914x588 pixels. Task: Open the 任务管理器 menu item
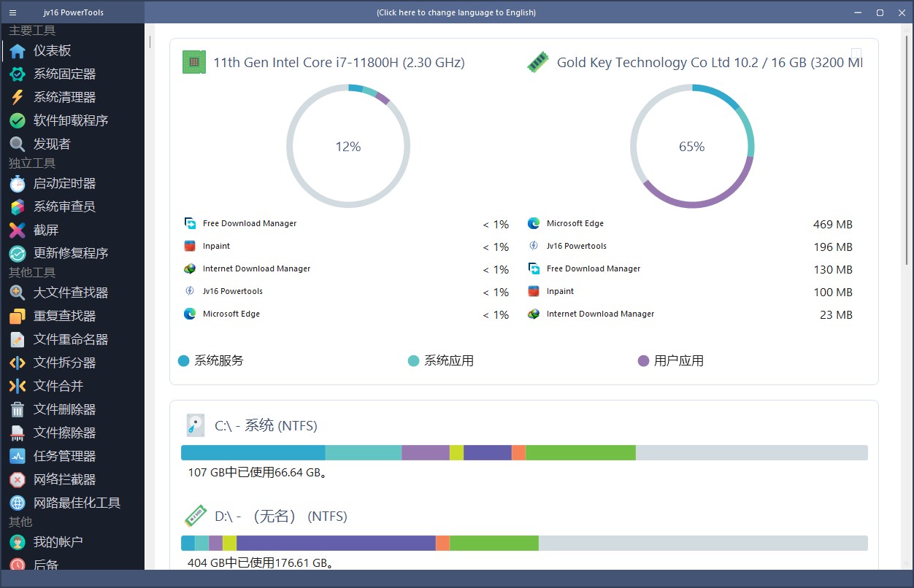tap(73, 457)
